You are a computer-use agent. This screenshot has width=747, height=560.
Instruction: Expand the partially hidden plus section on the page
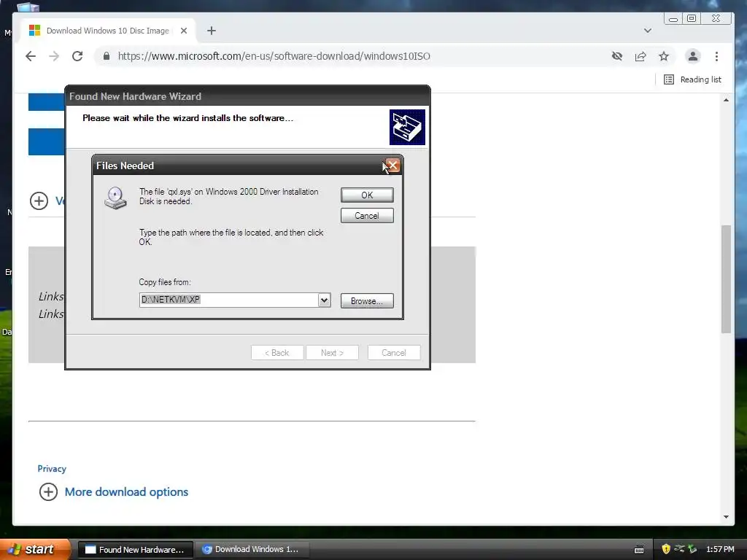click(x=39, y=201)
